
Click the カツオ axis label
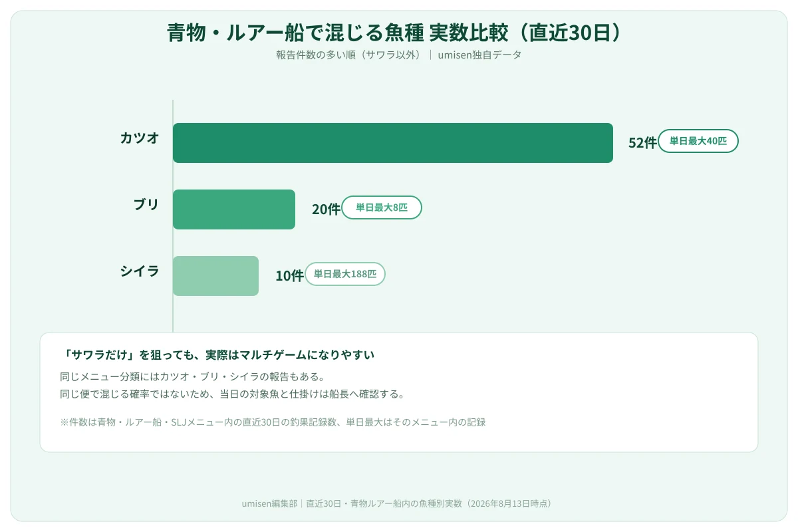tap(140, 138)
